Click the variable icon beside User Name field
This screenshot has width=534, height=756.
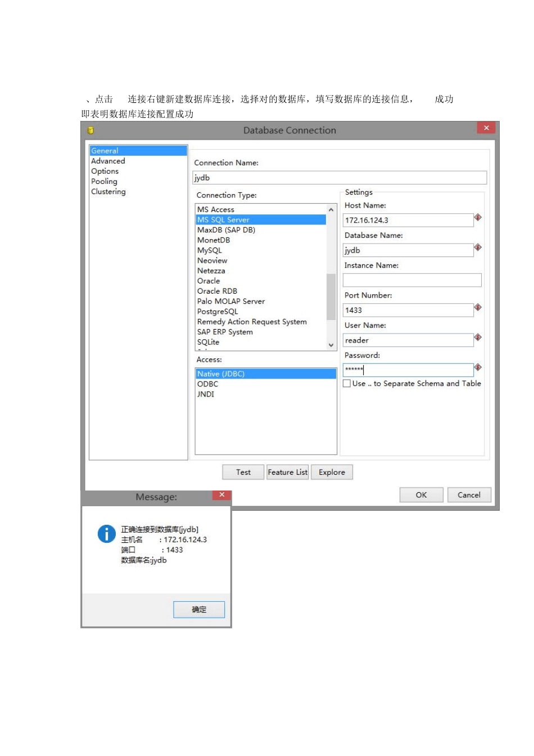(478, 337)
